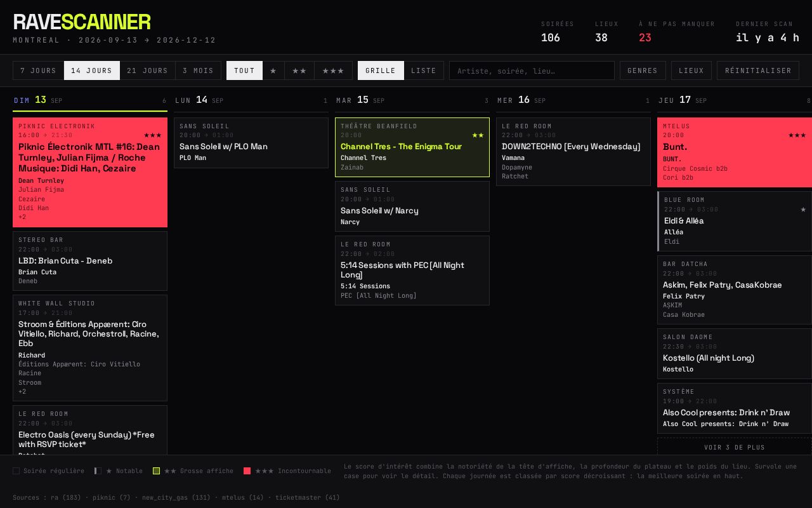Open Kostello (All night Long) card

tap(735, 354)
